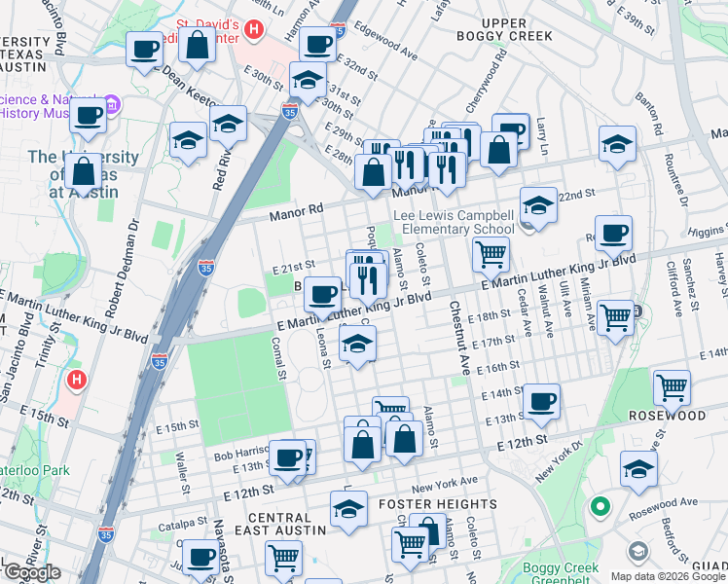The image size is (728, 584).
Task: Open the graduation cap marker on E 30th St
Action: click(x=308, y=83)
